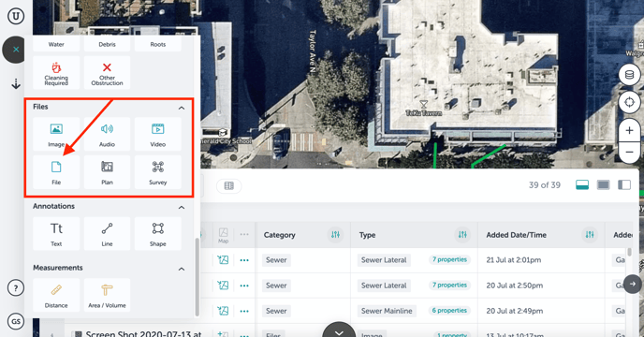The height and width of the screenshot is (337, 644).
Task: Click Sewer category tag in 2:49pm row
Action: (276, 311)
